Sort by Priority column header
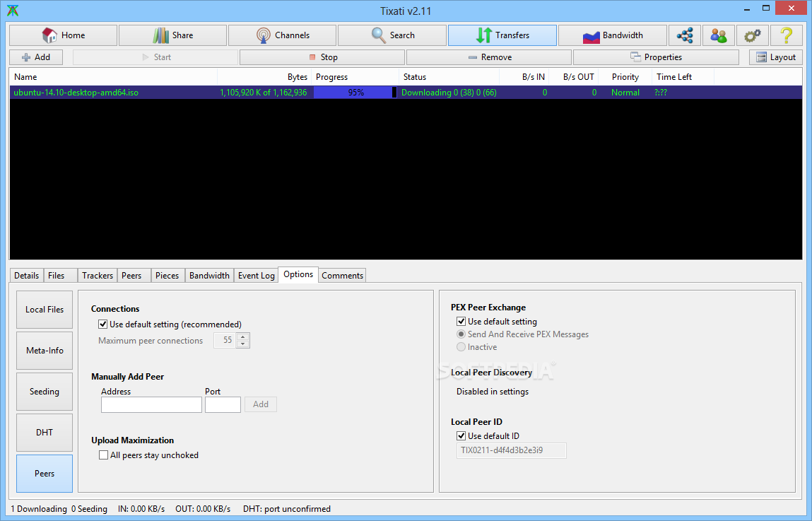Screen dimensions: 812x521 coord(625,76)
